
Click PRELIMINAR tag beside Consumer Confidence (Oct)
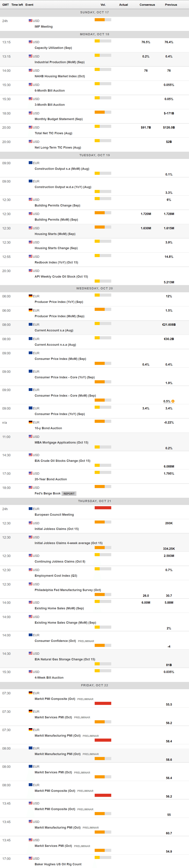[86, 641]
